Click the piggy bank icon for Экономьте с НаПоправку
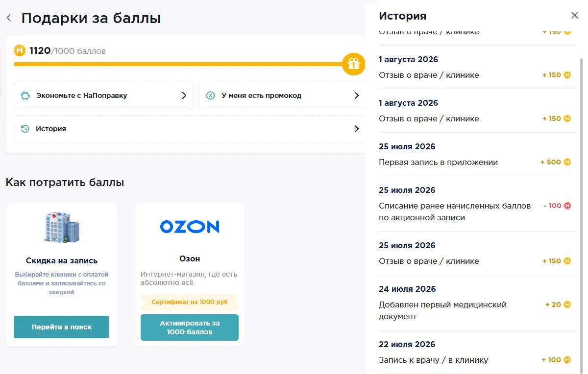The image size is (588, 374). point(25,95)
